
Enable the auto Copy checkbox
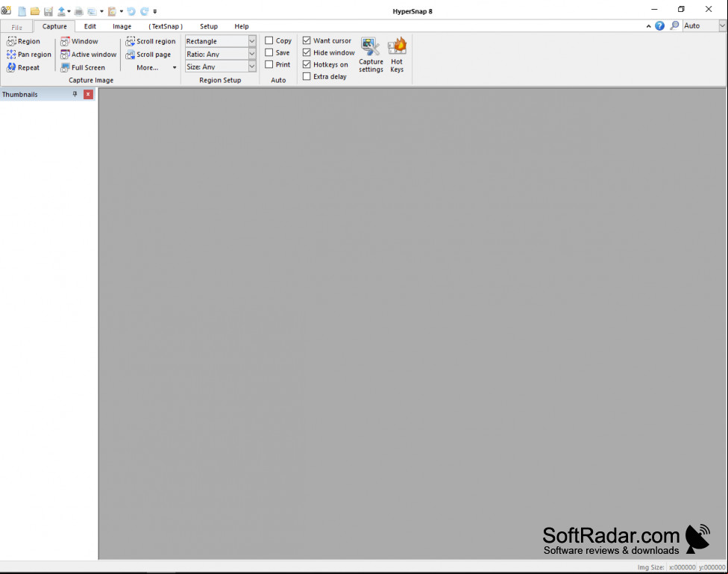pos(269,40)
